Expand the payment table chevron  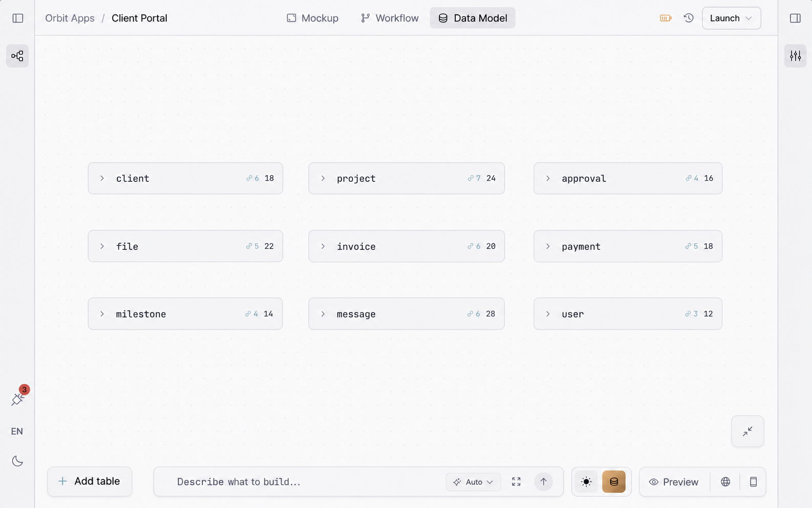548,246
